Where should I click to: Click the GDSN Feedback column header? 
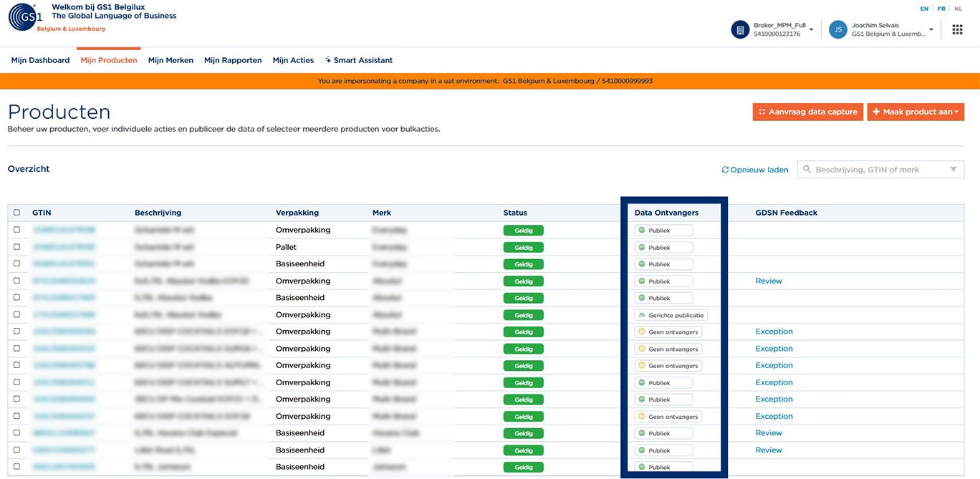click(786, 213)
